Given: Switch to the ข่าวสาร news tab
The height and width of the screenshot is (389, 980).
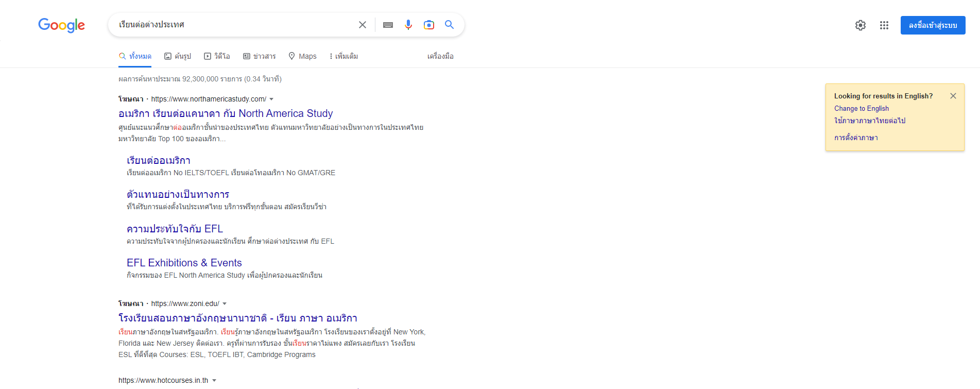Looking at the screenshot, I should (x=260, y=56).
